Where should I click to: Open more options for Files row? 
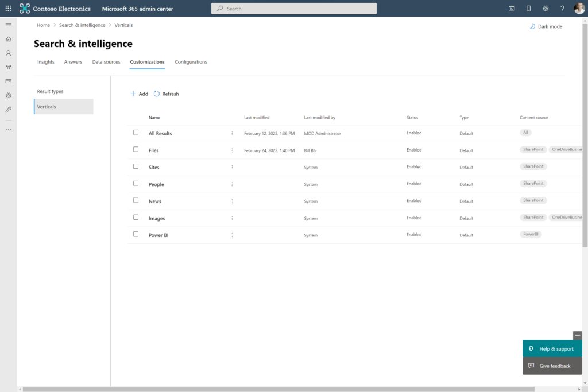click(x=232, y=150)
